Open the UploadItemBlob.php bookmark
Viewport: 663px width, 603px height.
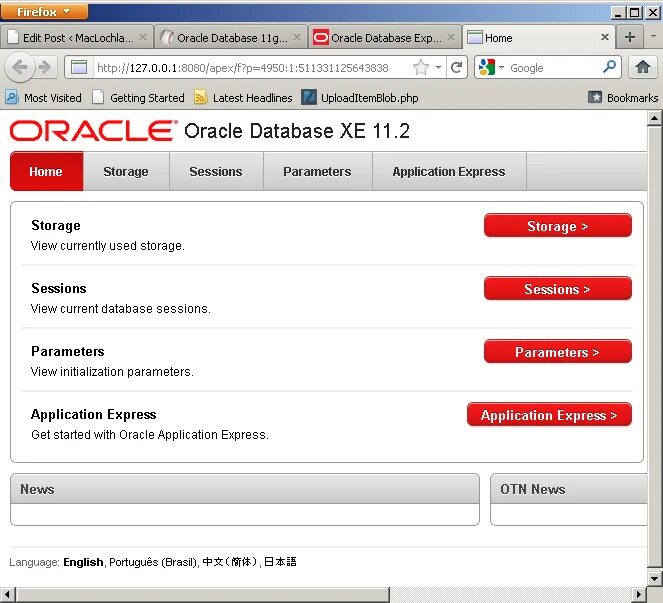pos(360,98)
